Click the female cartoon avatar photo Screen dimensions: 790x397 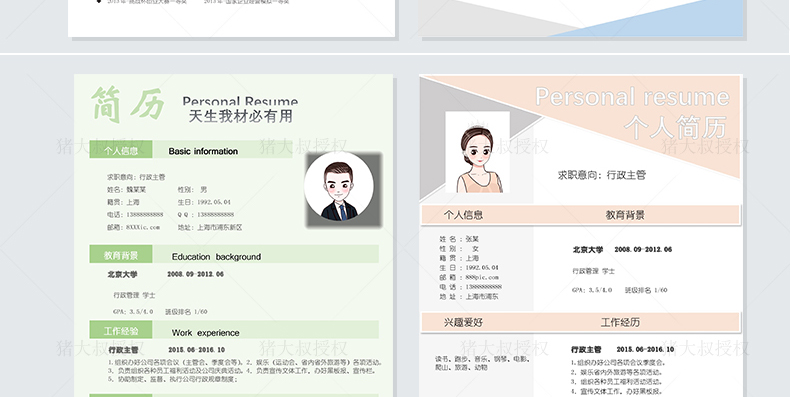pos(477,152)
